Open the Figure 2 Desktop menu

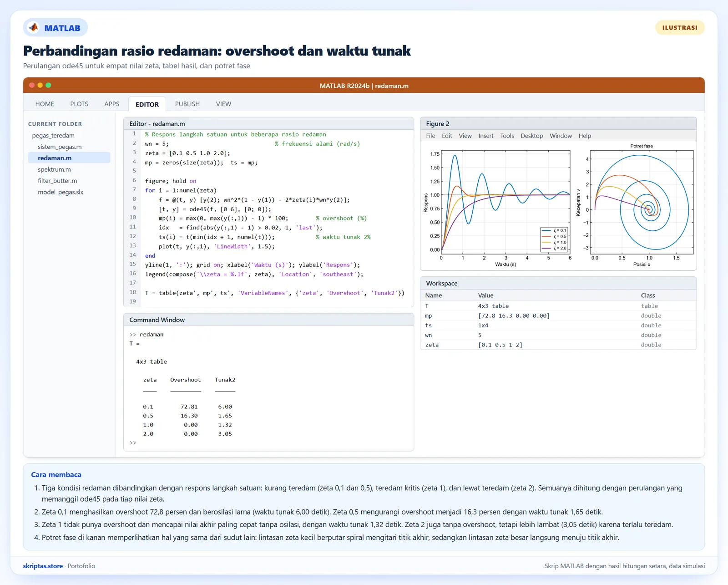pos(532,136)
